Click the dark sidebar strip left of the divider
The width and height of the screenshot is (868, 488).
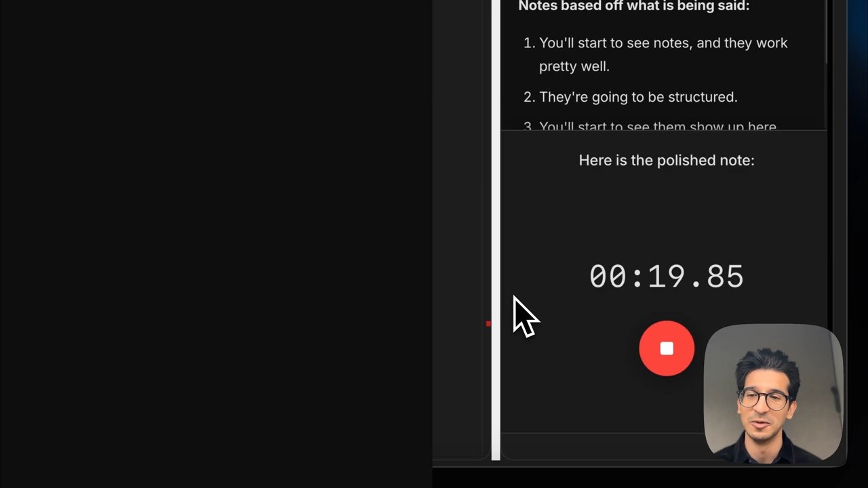coord(462,230)
